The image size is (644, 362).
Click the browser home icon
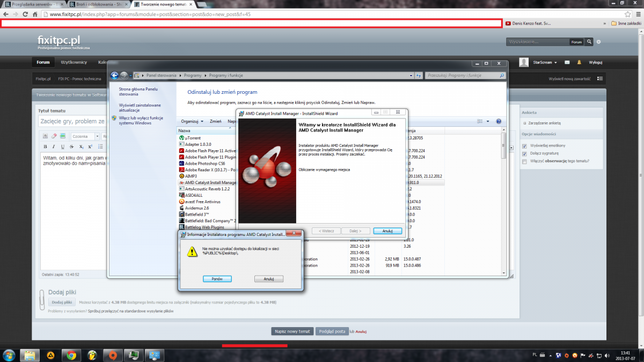[34, 14]
